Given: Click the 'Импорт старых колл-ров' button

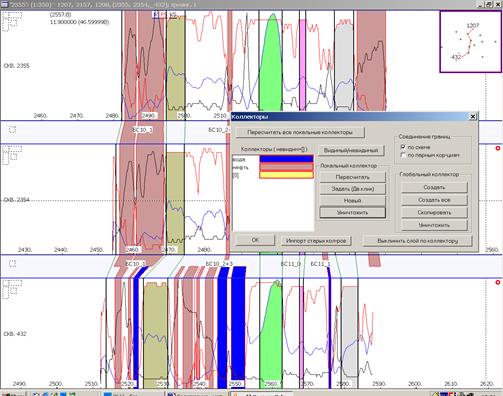Looking at the screenshot, I should tap(316, 241).
